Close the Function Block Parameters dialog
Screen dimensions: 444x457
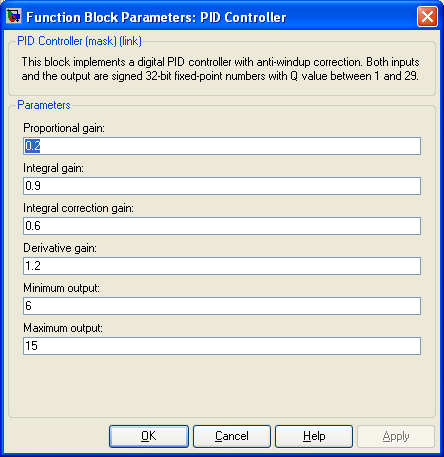427,16
